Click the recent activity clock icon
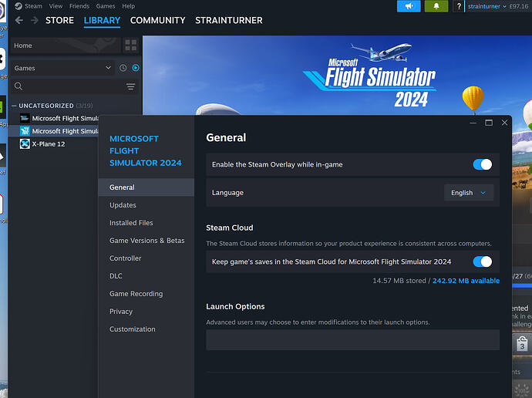Image resolution: width=532 pixels, height=398 pixels. point(123,68)
